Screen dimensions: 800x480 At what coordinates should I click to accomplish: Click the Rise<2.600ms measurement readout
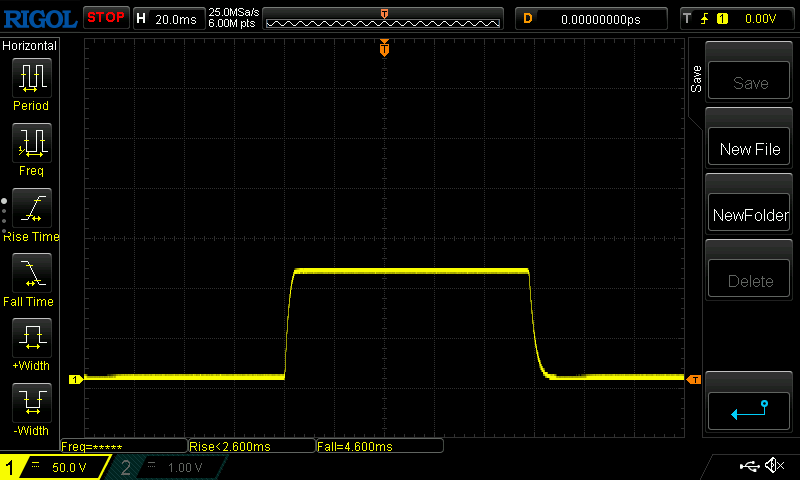[x=252, y=446]
